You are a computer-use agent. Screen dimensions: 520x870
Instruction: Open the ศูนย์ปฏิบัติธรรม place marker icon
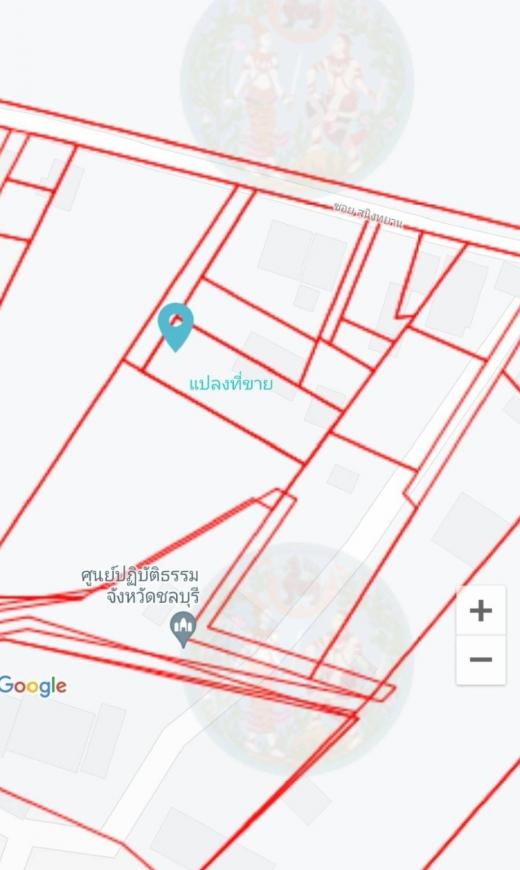coord(183,629)
